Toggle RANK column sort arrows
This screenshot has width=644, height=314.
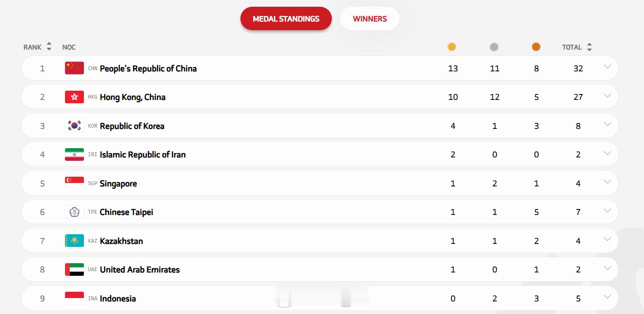[49, 47]
